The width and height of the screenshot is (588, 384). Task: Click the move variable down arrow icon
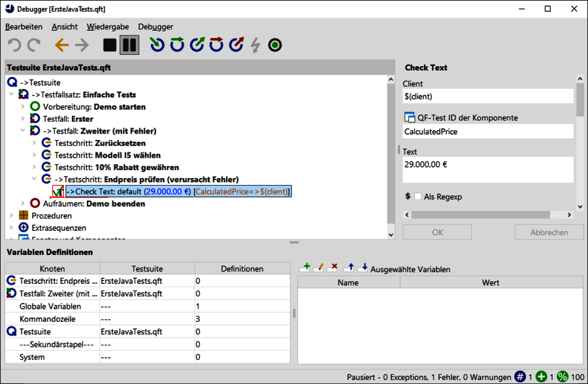[363, 268]
